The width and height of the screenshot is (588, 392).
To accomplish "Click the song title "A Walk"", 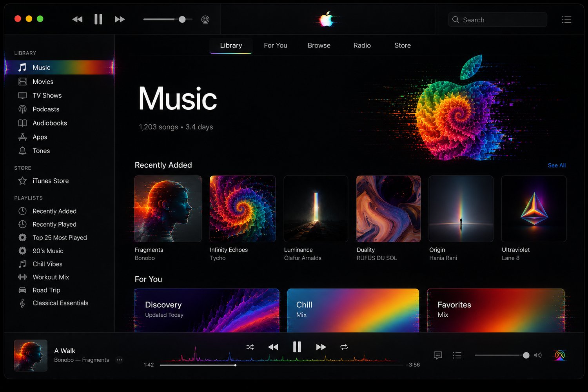I will tap(65, 351).
